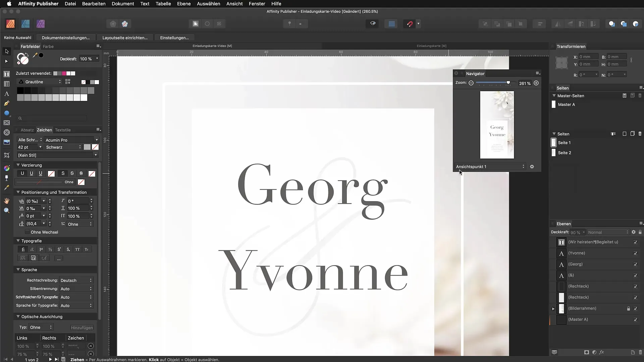Collapse the Verzierung section
The width and height of the screenshot is (644, 362).
[18, 165]
